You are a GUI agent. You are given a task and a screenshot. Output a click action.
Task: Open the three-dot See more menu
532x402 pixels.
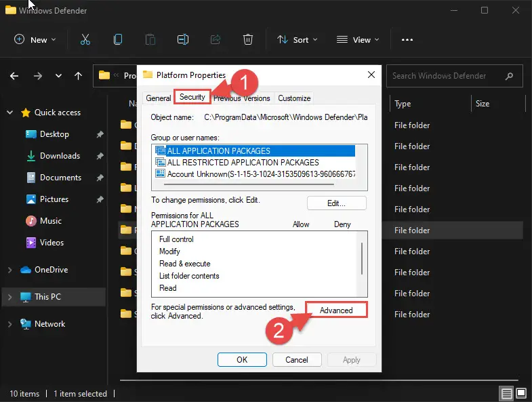(407, 40)
